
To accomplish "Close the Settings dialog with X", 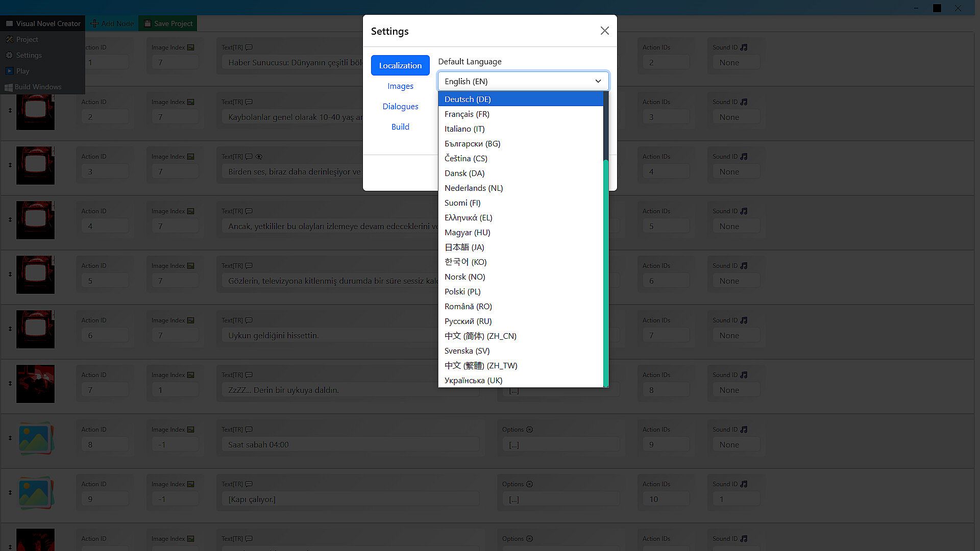I will point(604,31).
